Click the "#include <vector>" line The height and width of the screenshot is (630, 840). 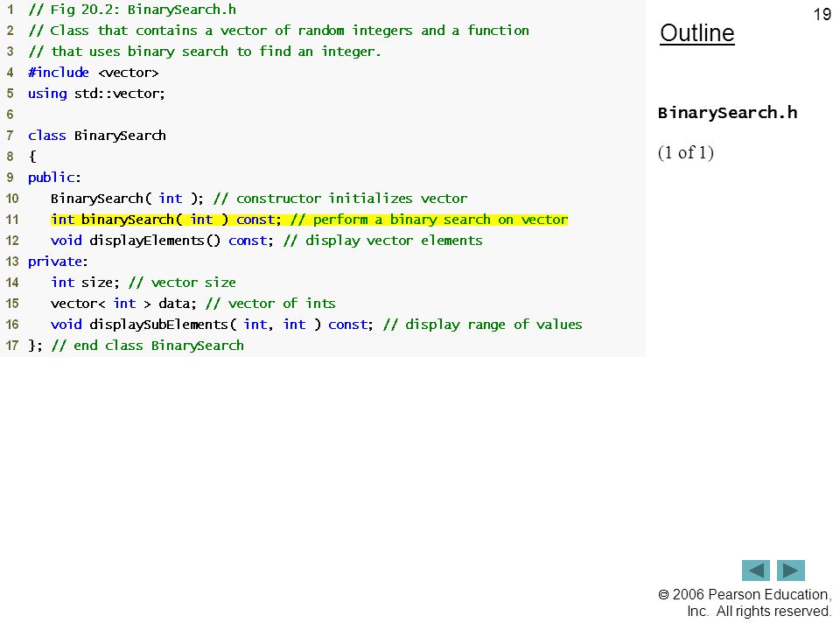[x=94, y=73]
